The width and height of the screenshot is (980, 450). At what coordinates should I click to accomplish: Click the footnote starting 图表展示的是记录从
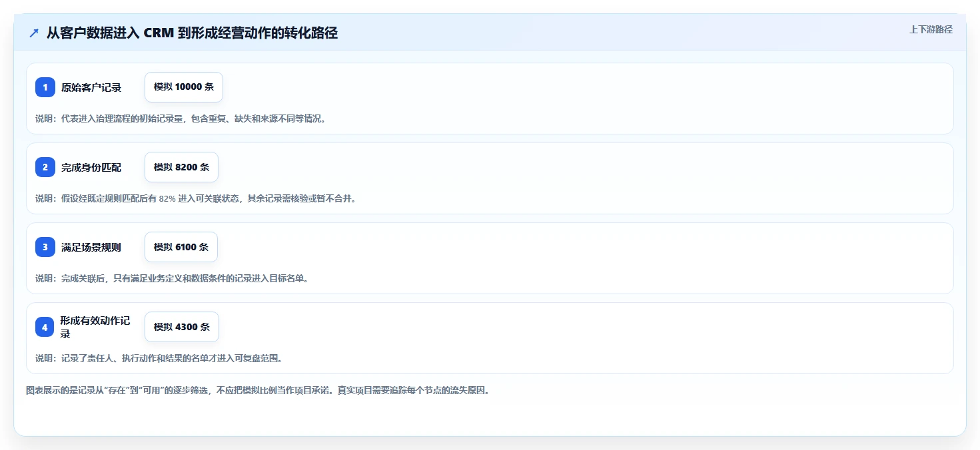(x=258, y=390)
